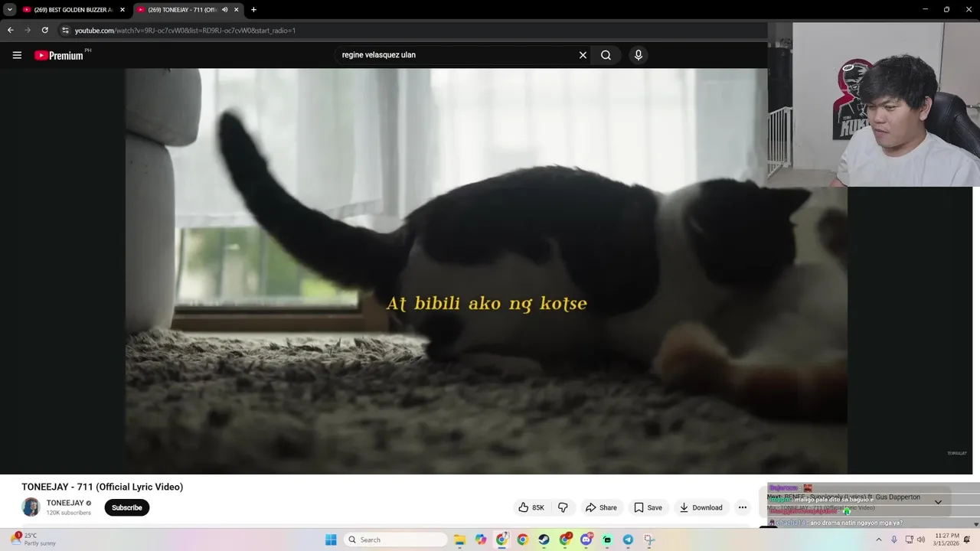The height and width of the screenshot is (551, 980).
Task: Launch Copilot from the taskbar
Action: 481,540
